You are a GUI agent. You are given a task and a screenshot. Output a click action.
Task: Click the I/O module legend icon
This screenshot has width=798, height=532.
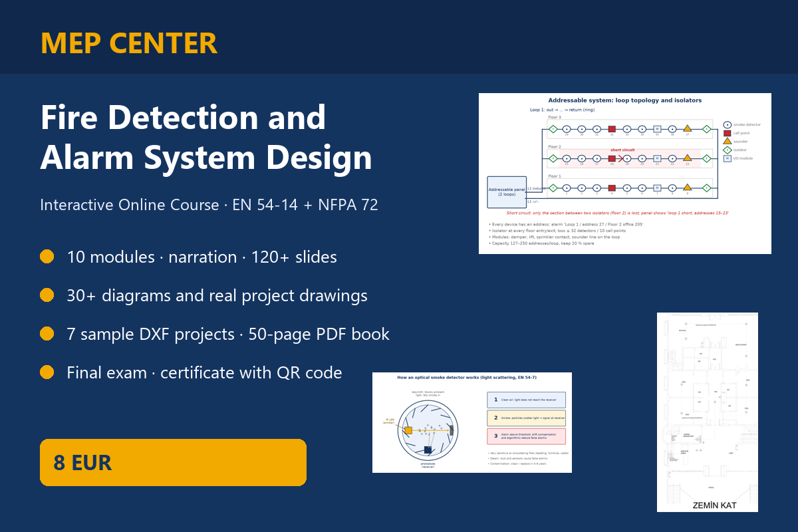pos(727,158)
